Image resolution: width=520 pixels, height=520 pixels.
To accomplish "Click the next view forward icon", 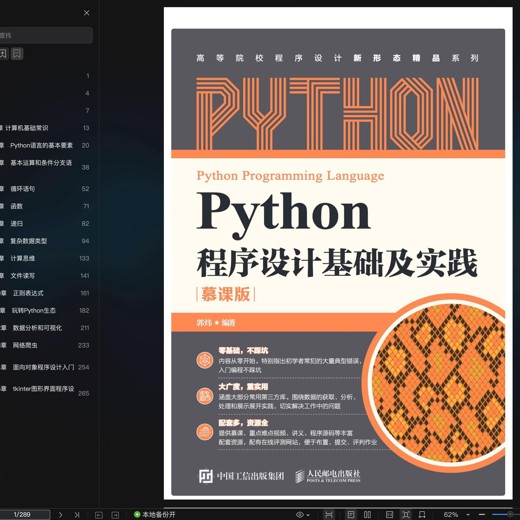I will click(115, 515).
